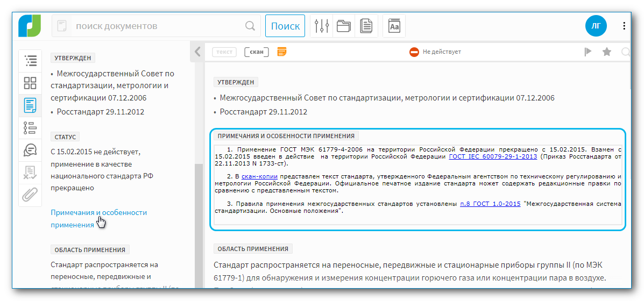Image resolution: width=644 pixels, height=301 pixels.
Task: Click the orange notes icon
Action: point(282,52)
